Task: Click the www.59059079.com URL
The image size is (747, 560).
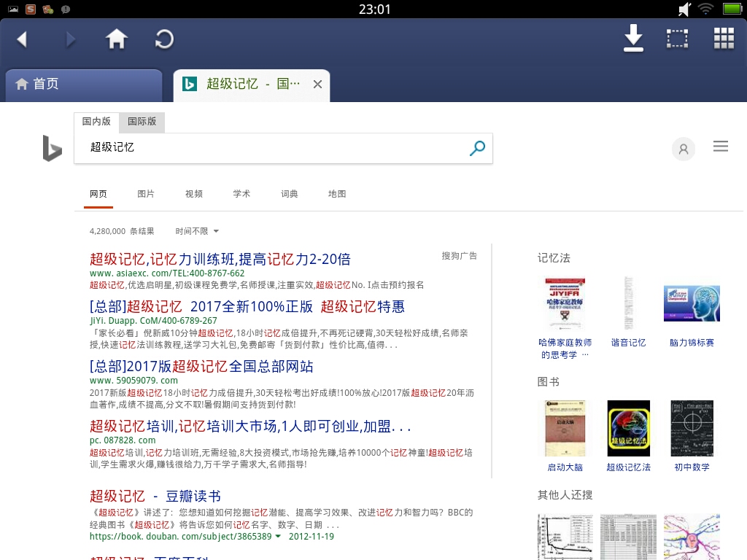Action: (x=133, y=381)
